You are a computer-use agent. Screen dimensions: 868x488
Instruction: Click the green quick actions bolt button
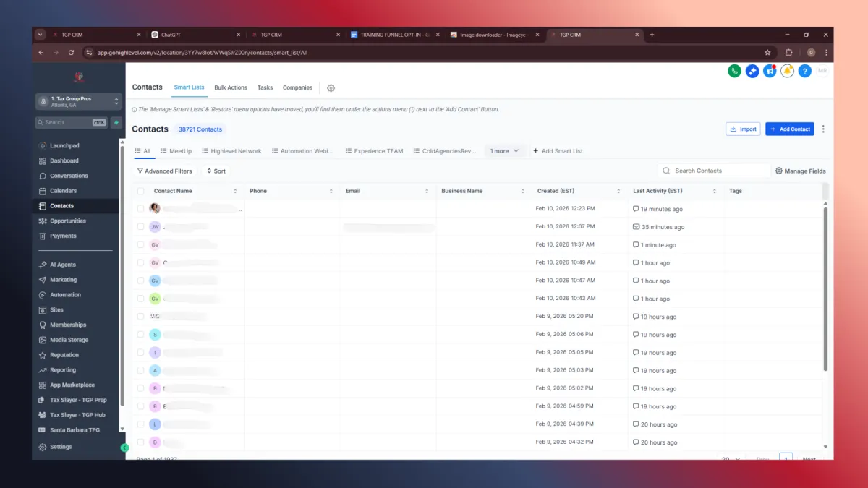[x=116, y=122]
